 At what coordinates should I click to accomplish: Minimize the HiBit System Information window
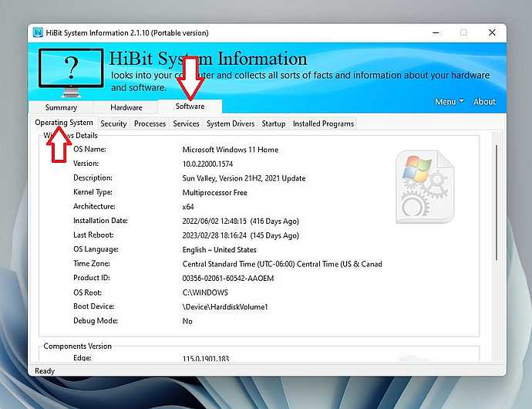click(x=436, y=32)
